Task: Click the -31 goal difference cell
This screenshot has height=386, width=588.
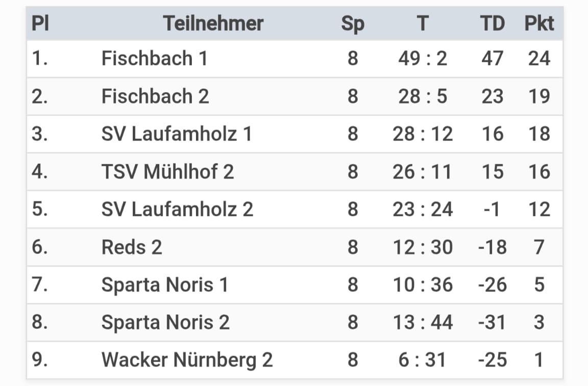Action: 493,323
